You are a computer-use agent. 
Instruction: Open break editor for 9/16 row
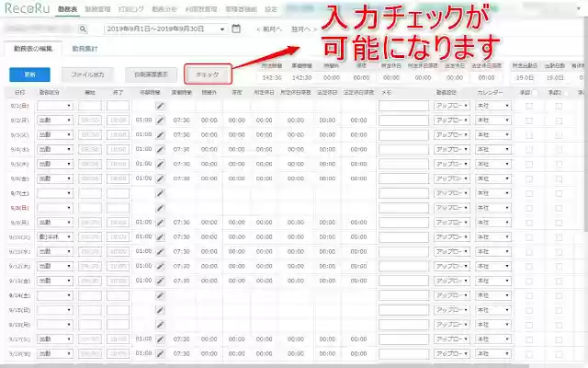pyautogui.click(x=160, y=325)
